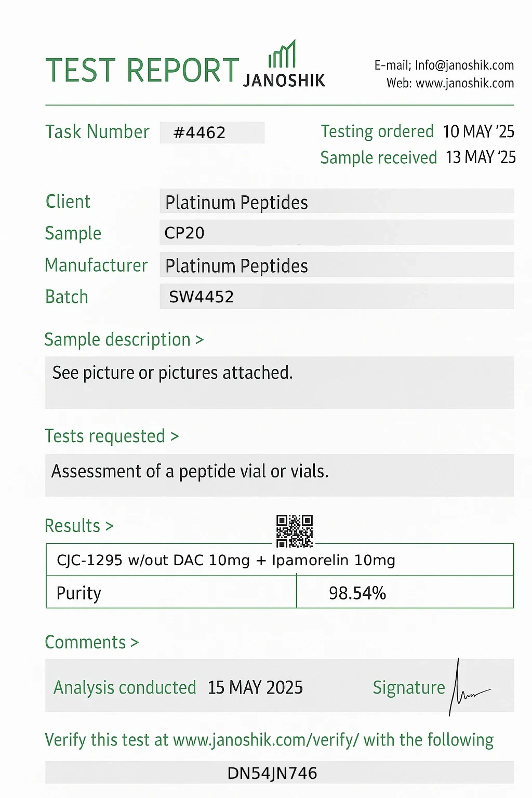The width and height of the screenshot is (532, 798).
Task: Open the www.janoshik.com web link
Action: pos(465,83)
